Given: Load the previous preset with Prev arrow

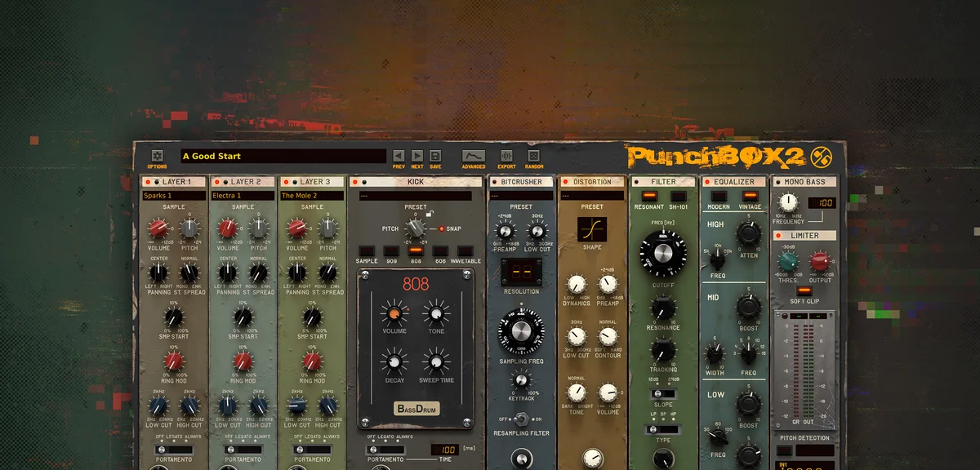Looking at the screenshot, I should (399, 155).
